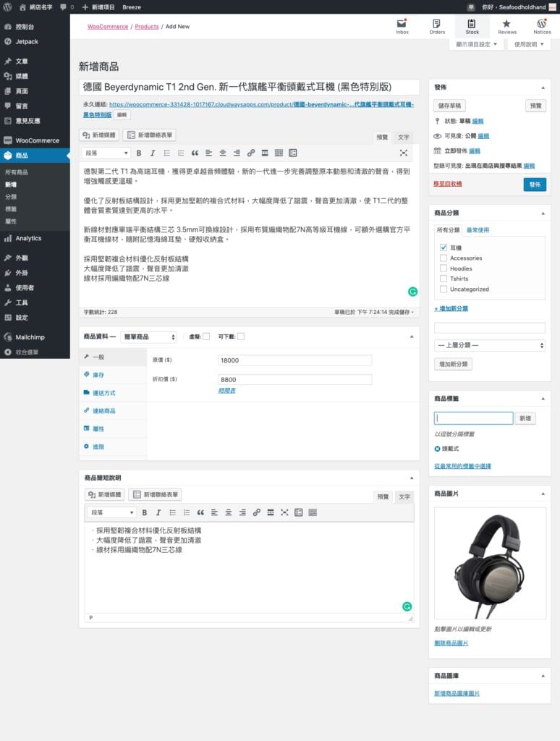The width and height of the screenshot is (560, 741).
Task: Open the WooCommerce Inbox icon
Action: click(x=402, y=27)
